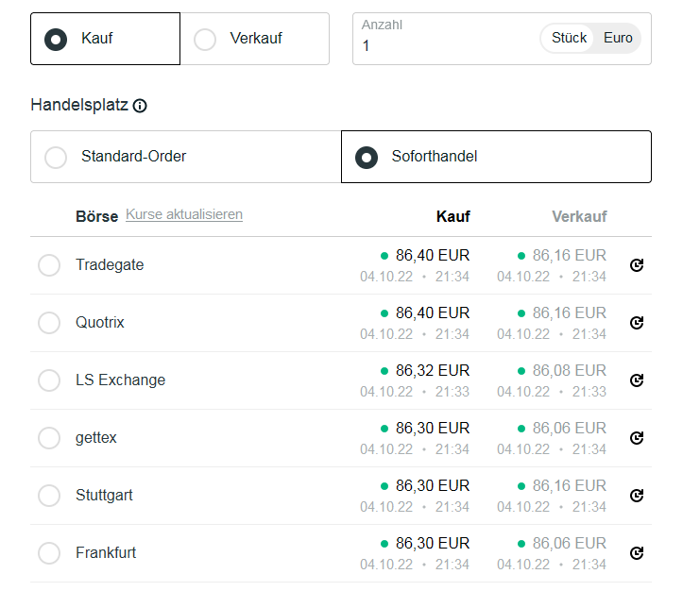Screen dimensions: 700x591
Task: Pick the gettex radio button
Action: 49,438
